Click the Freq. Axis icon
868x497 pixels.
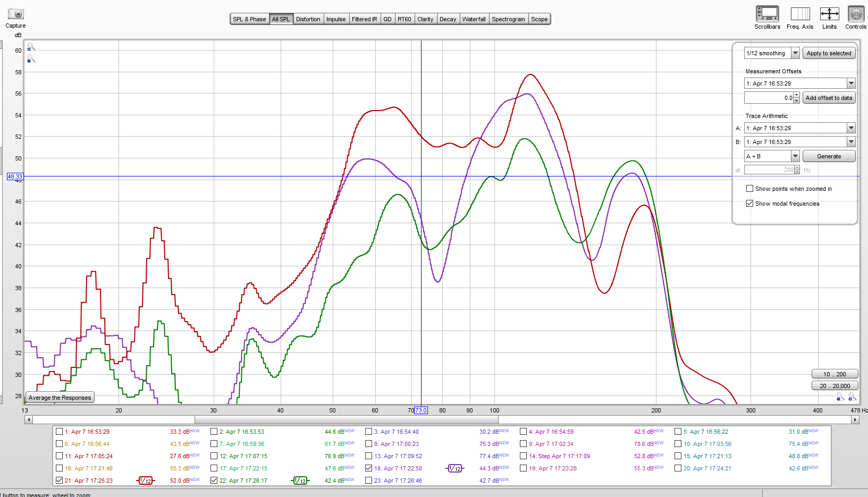(x=800, y=14)
